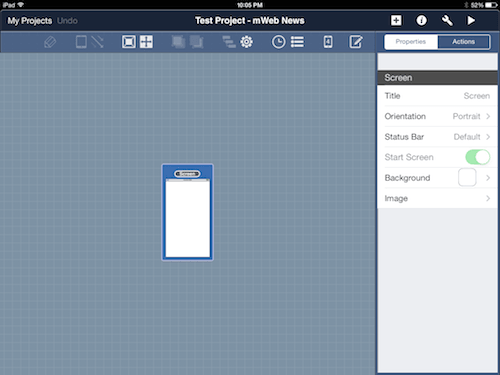
Task: Expand the Background row chevron
Action: [x=488, y=178]
